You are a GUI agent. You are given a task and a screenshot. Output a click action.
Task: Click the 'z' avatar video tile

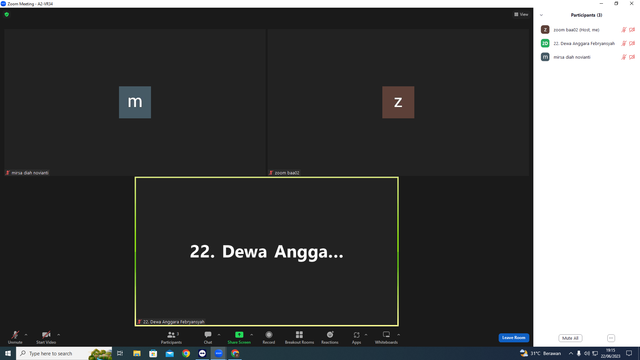point(398,102)
